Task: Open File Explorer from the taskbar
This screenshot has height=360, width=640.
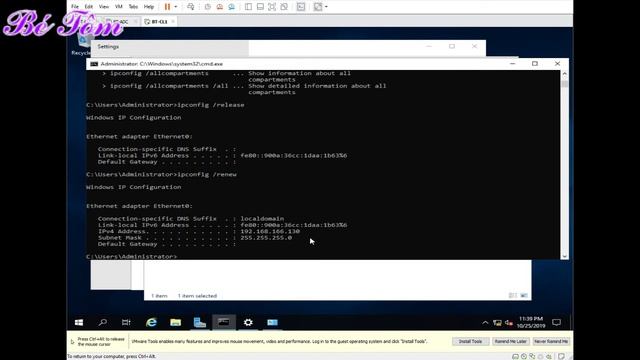Action: click(x=176, y=322)
